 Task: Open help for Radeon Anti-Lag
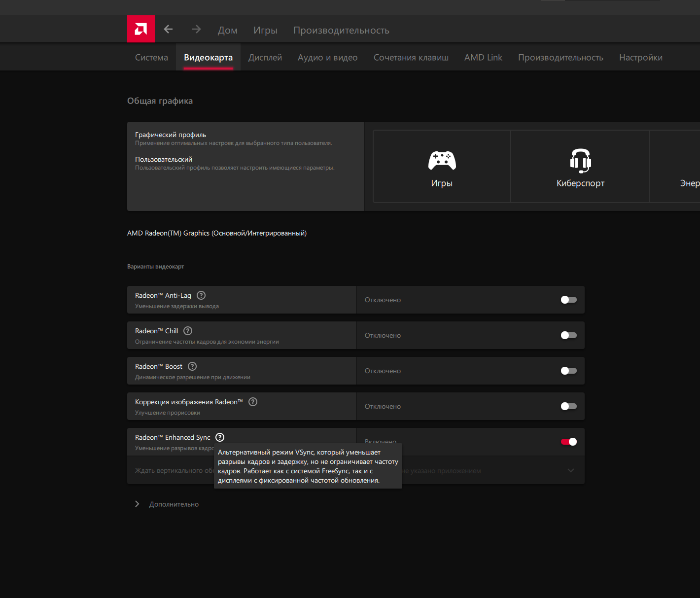[201, 295]
